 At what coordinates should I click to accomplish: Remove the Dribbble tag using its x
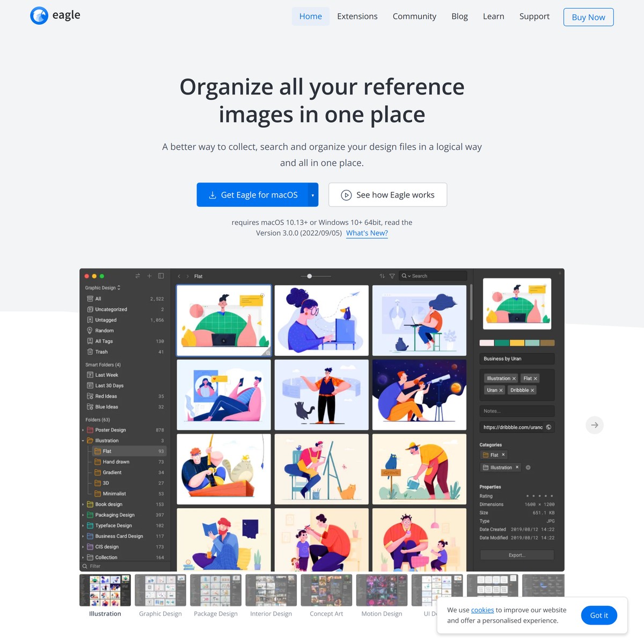coord(532,390)
